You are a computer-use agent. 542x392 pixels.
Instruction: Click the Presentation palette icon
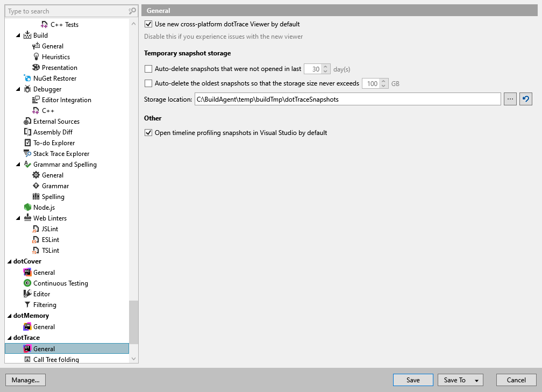[36, 67]
